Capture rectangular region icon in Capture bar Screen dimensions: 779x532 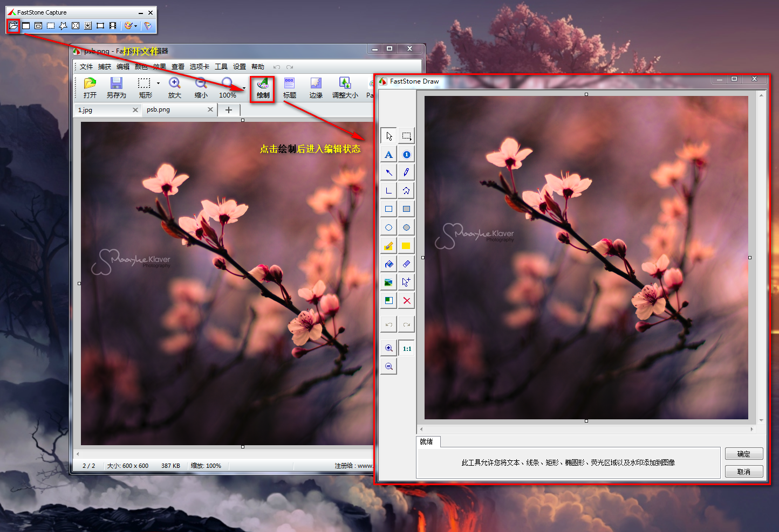coord(51,25)
